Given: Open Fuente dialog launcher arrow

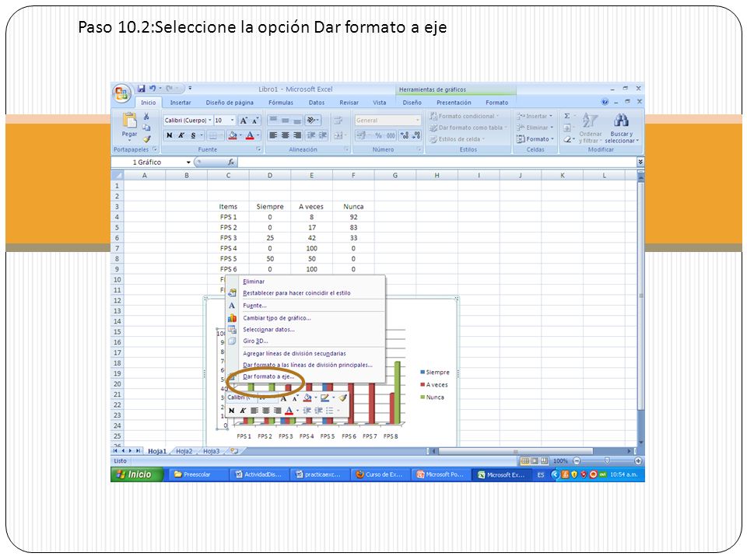Looking at the screenshot, I should click(258, 149).
